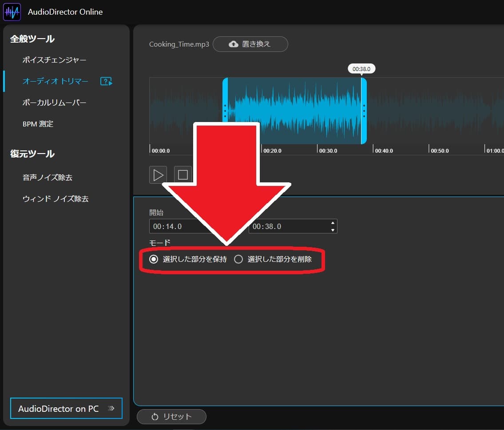Play the audio with the triangle button
Viewport: 504px width, 430px height.
click(x=158, y=175)
